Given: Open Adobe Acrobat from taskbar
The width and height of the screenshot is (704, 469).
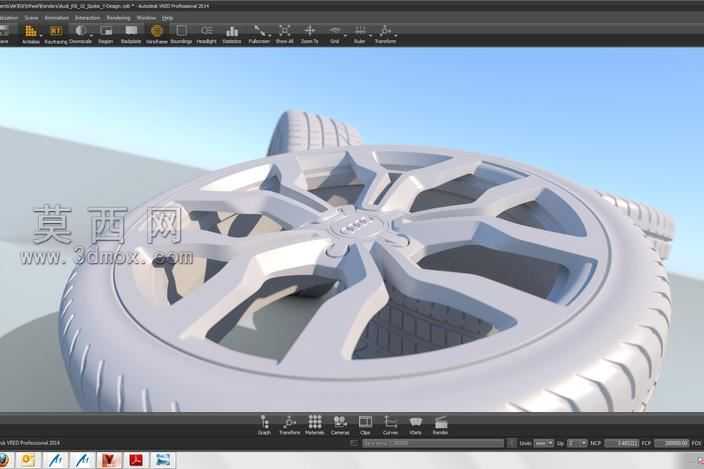Looking at the screenshot, I should [136, 460].
